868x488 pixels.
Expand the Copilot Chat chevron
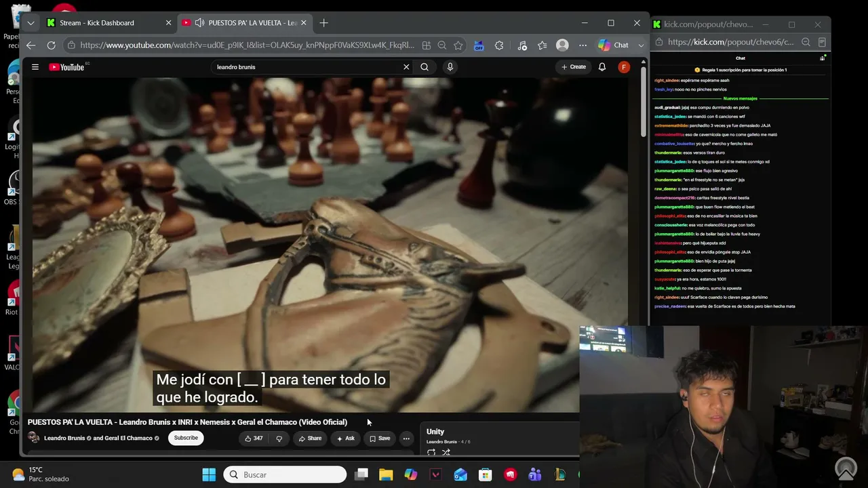[641, 45]
